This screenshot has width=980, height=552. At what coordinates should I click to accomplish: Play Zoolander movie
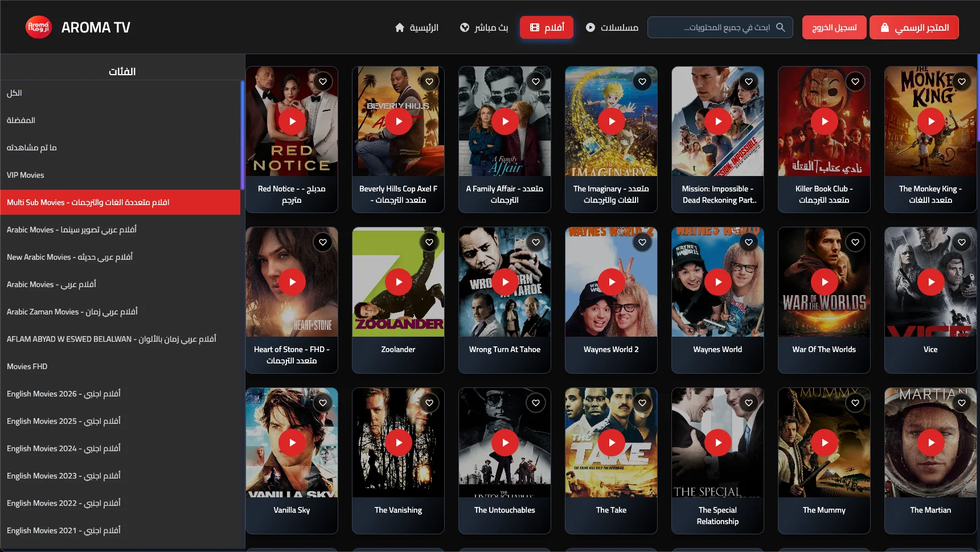pyautogui.click(x=399, y=282)
